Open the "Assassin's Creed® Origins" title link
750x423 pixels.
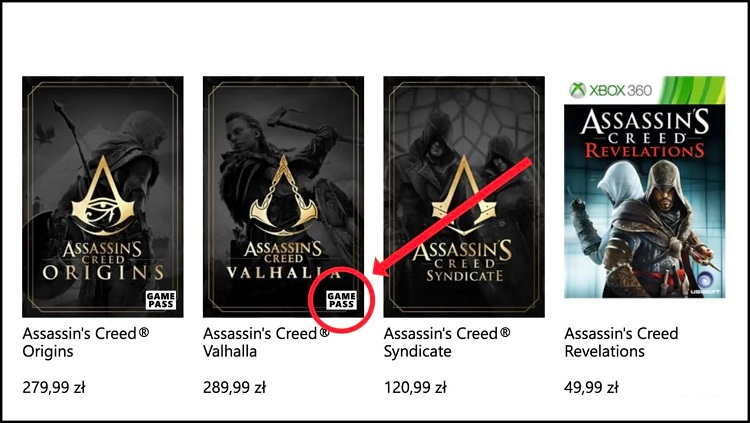[85, 342]
